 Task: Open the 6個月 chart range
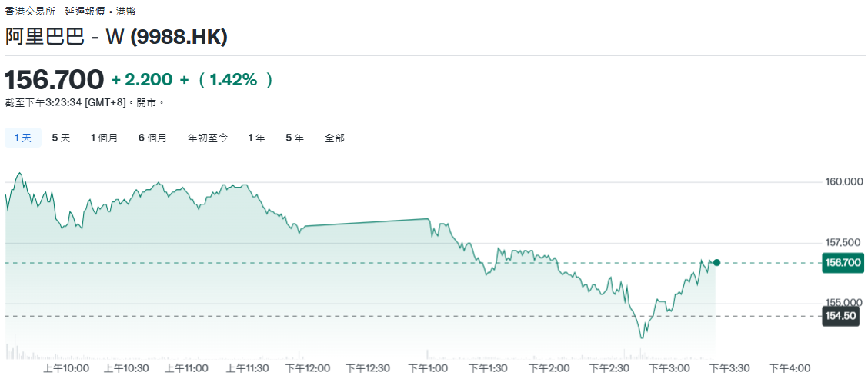152,138
